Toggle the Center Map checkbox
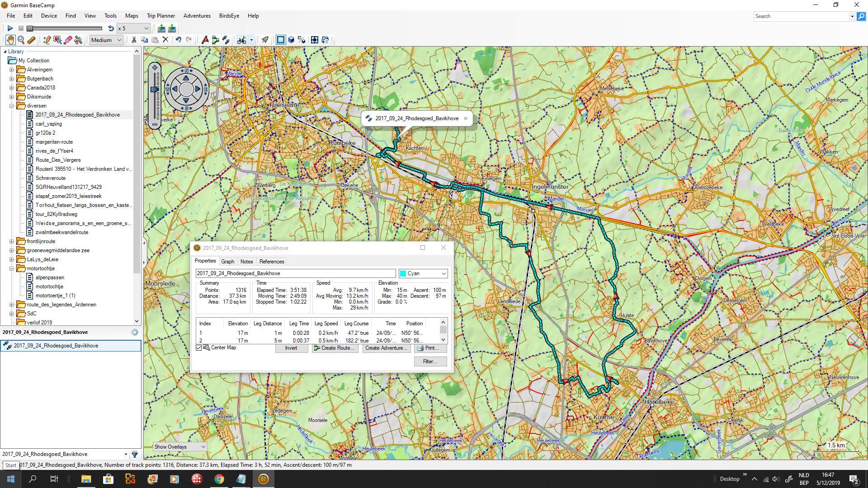This screenshot has height=488, width=868. [x=198, y=348]
